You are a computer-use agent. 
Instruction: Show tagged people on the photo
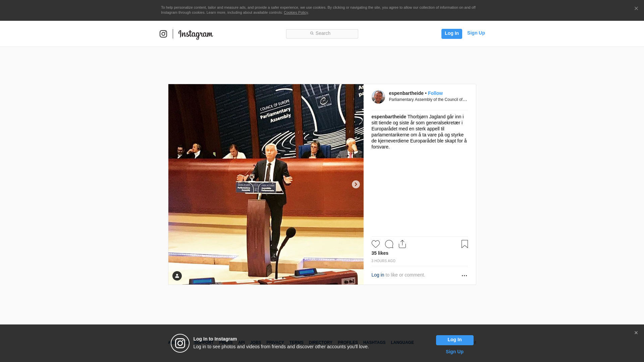177,276
